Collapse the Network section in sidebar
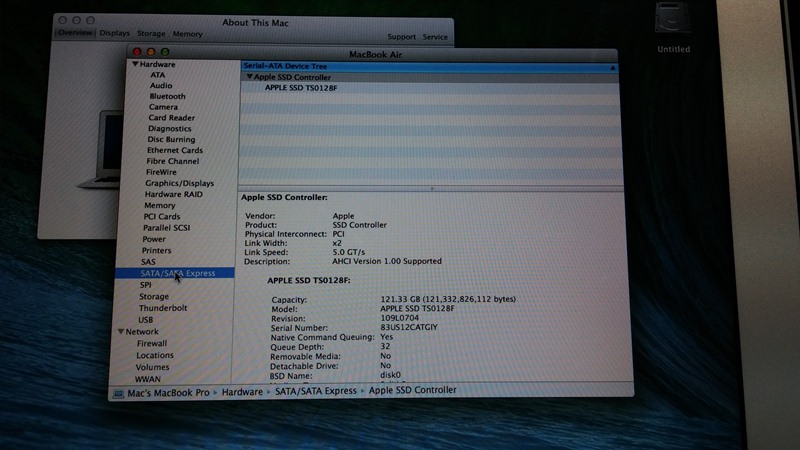 (x=121, y=332)
